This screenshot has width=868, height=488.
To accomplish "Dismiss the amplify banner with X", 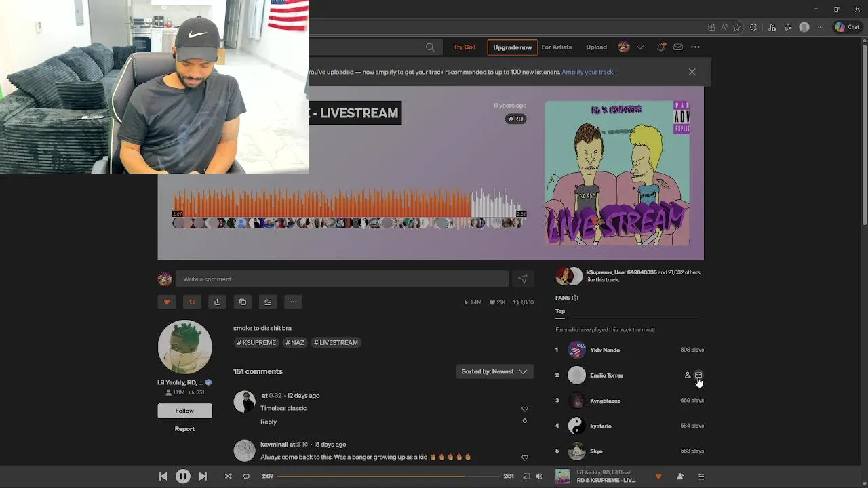I will pyautogui.click(x=692, y=72).
